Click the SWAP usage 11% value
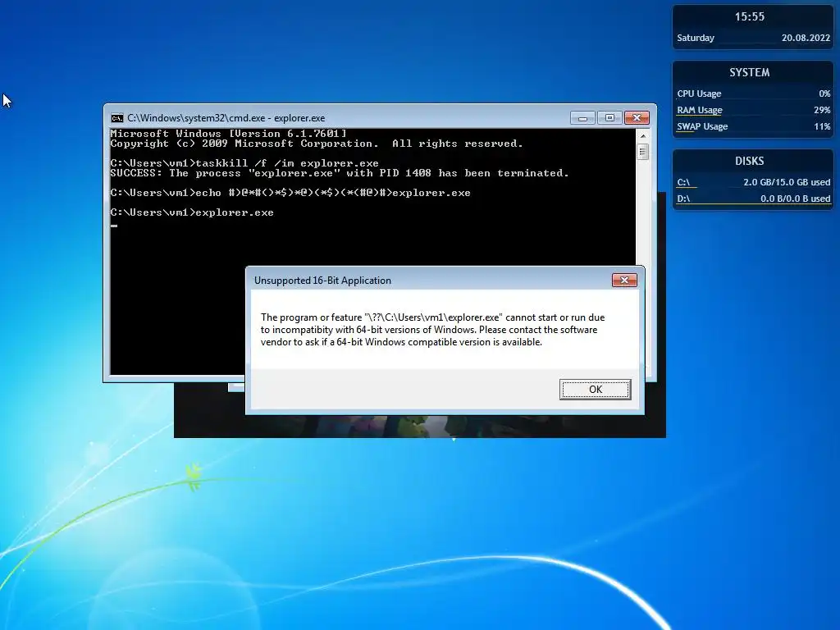 pyautogui.click(x=822, y=126)
